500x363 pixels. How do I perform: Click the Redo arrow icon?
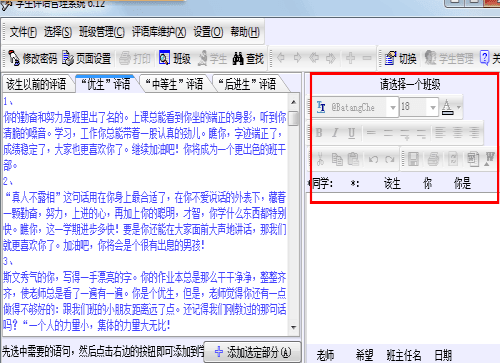390,159
